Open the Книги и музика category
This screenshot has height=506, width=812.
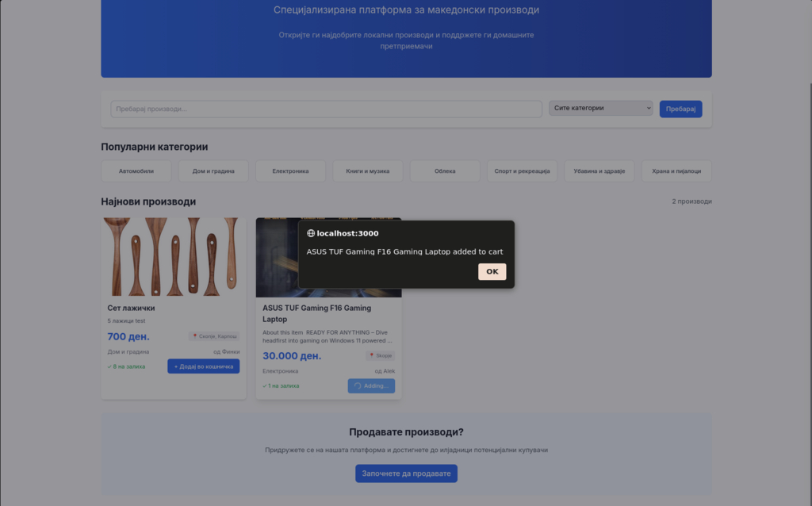coord(367,171)
